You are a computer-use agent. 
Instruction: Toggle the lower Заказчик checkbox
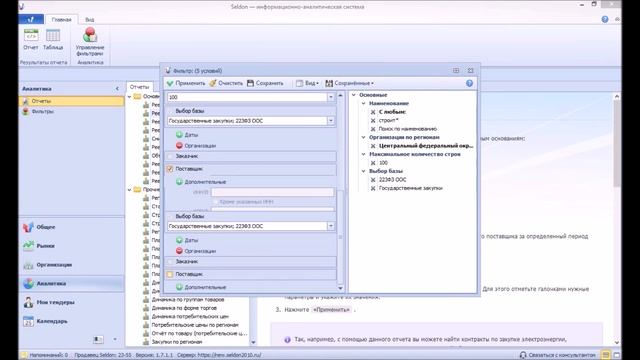[170, 261]
